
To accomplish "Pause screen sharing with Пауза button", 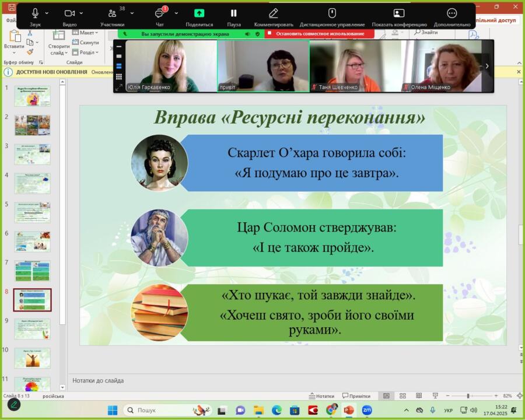I will (234, 17).
